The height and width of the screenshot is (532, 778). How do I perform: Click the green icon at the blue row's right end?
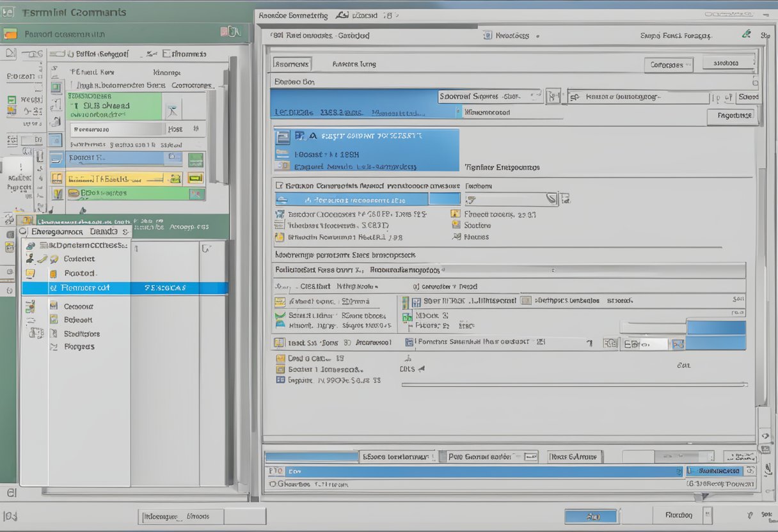coord(196,160)
